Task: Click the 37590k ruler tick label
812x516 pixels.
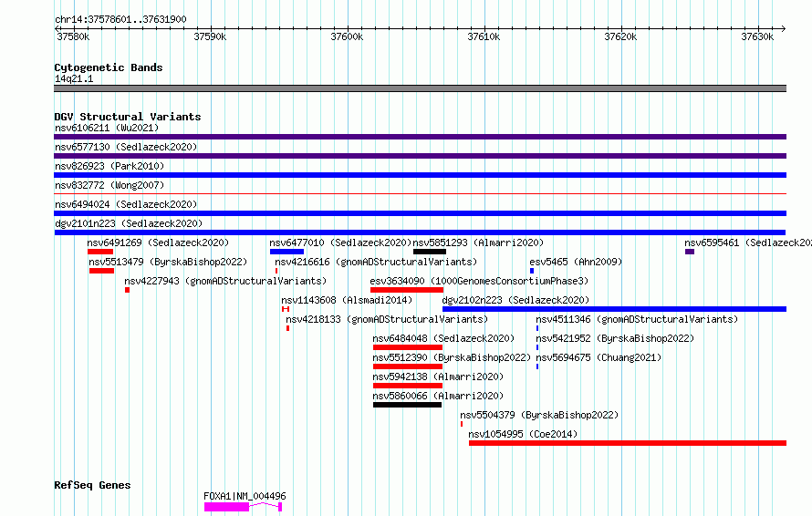Action: (x=210, y=36)
